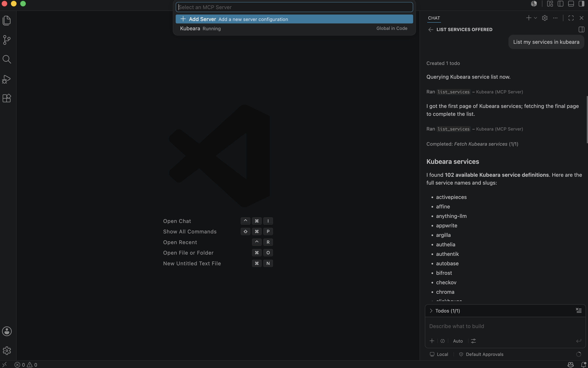The width and height of the screenshot is (588, 368).
Task: Open chat settings gear icon
Action: 545,18
